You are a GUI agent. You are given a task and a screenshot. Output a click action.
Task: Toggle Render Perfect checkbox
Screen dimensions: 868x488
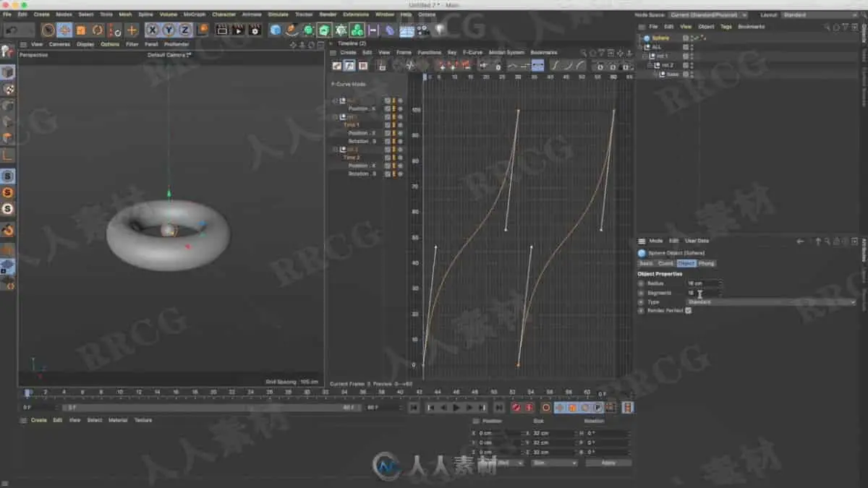688,310
